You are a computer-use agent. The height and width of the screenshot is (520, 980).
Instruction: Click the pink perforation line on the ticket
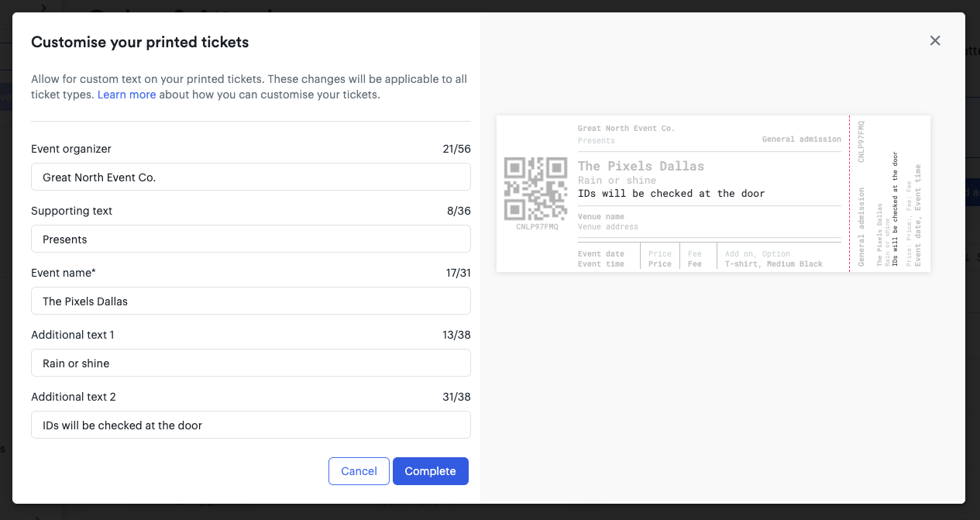850,194
